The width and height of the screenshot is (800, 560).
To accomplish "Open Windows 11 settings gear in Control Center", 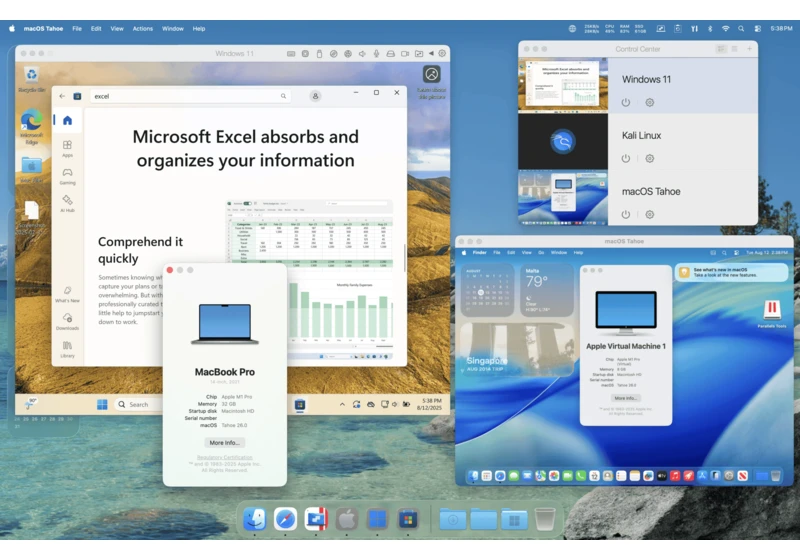I will 649,103.
